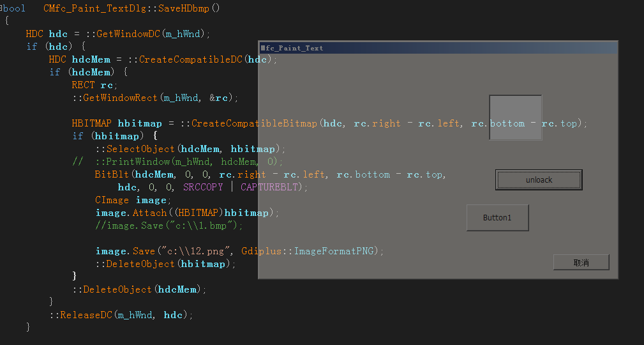Click the image.Attach call
This screenshot has height=345, width=644.
131,213
